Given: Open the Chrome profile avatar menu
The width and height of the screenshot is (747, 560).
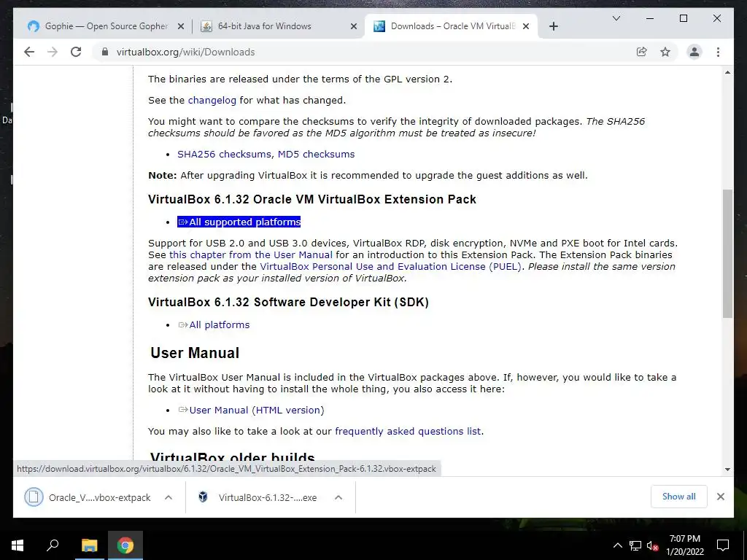Looking at the screenshot, I should point(694,52).
